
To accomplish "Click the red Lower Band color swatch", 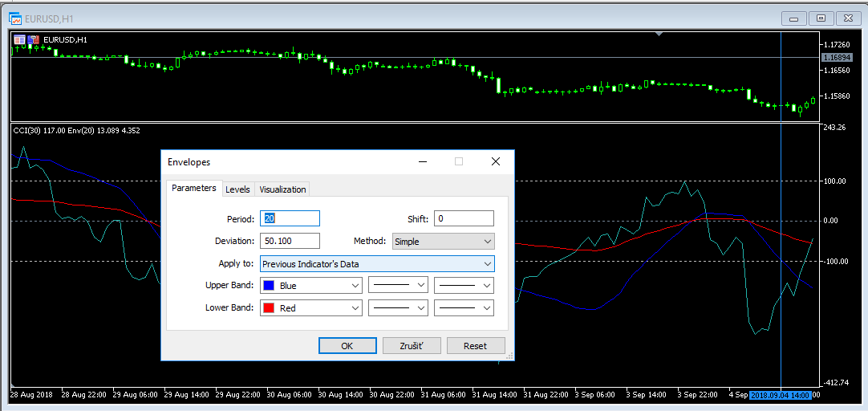I will click(269, 308).
